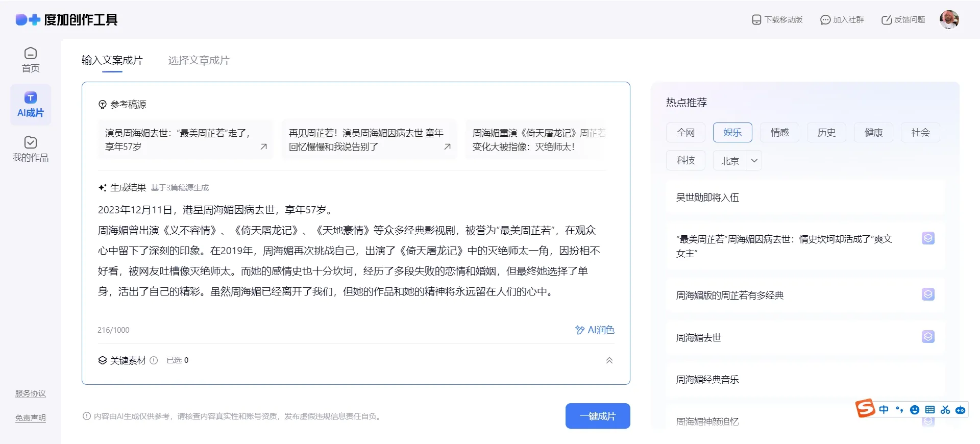Open the 周海媚重演《倚天屠龙记》 source card
The image size is (980, 444).
[x=536, y=140]
